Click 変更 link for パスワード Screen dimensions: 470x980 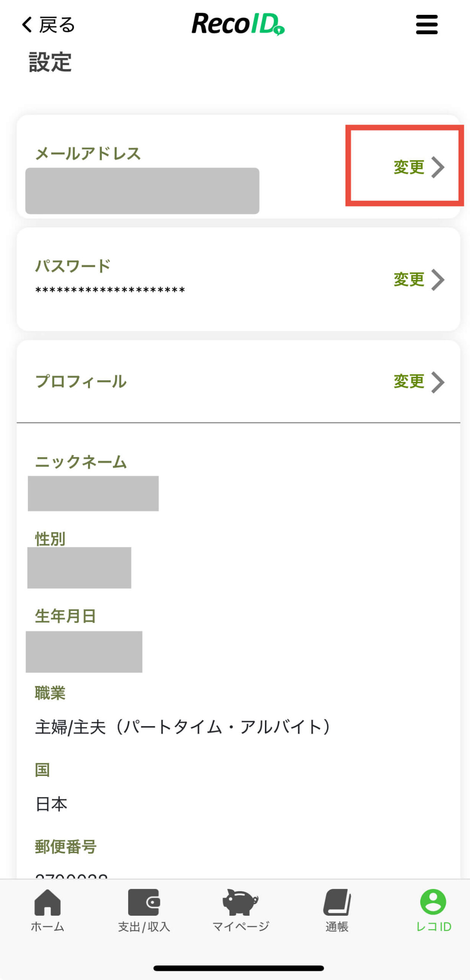tap(409, 280)
